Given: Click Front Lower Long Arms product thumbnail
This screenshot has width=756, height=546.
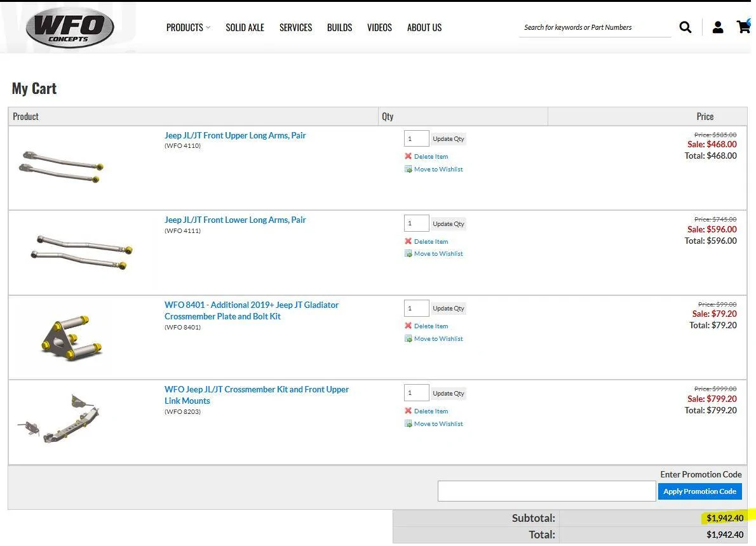Looking at the screenshot, I should click(81, 252).
